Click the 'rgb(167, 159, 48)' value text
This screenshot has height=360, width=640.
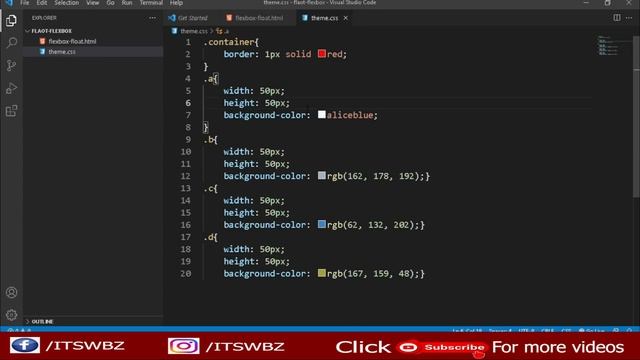coord(371,273)
